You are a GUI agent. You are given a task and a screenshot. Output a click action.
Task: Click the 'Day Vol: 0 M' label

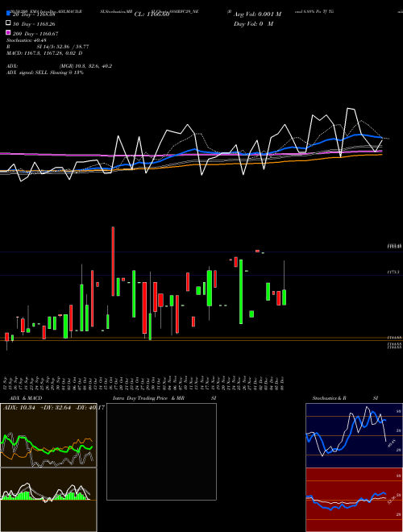point(253,23)
